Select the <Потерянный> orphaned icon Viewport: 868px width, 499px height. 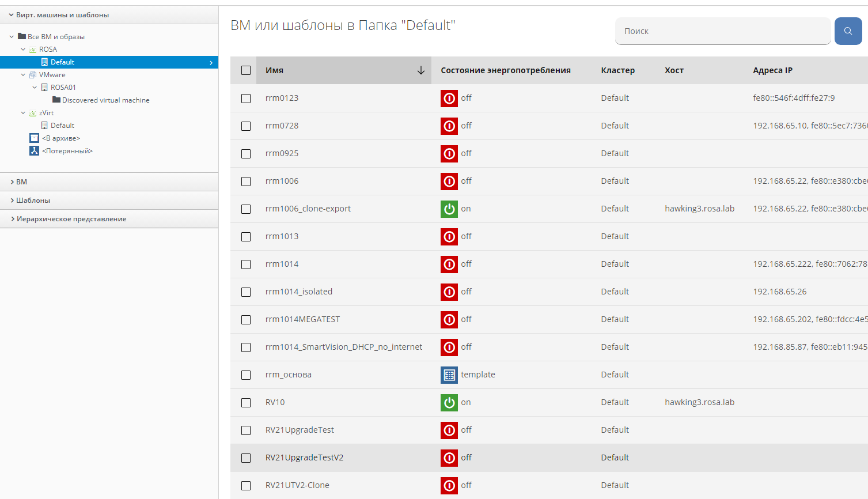[34, 151]
